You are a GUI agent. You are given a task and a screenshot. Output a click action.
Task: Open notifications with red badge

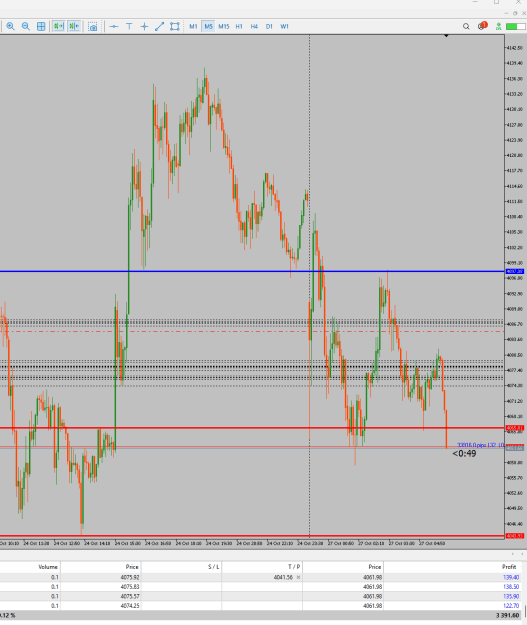[482, 26]
